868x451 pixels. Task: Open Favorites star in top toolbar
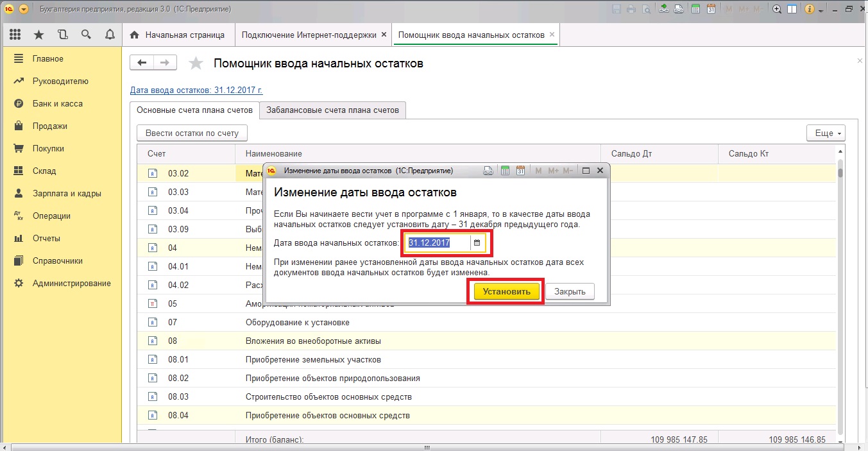(38, 35)
